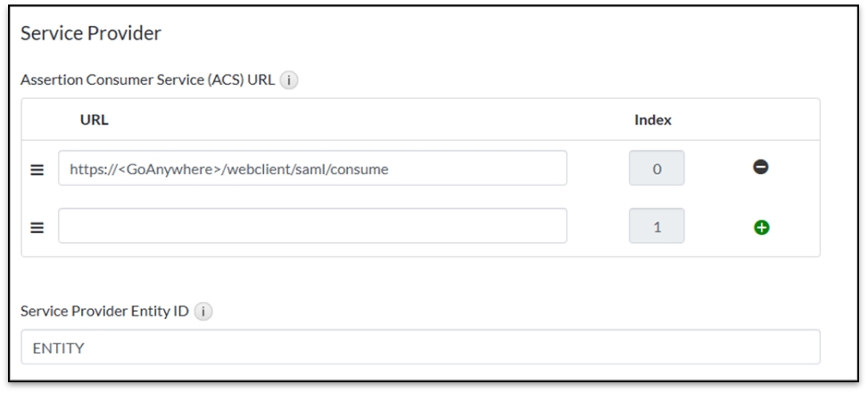Select the Index field showing 1

(657, 227)
